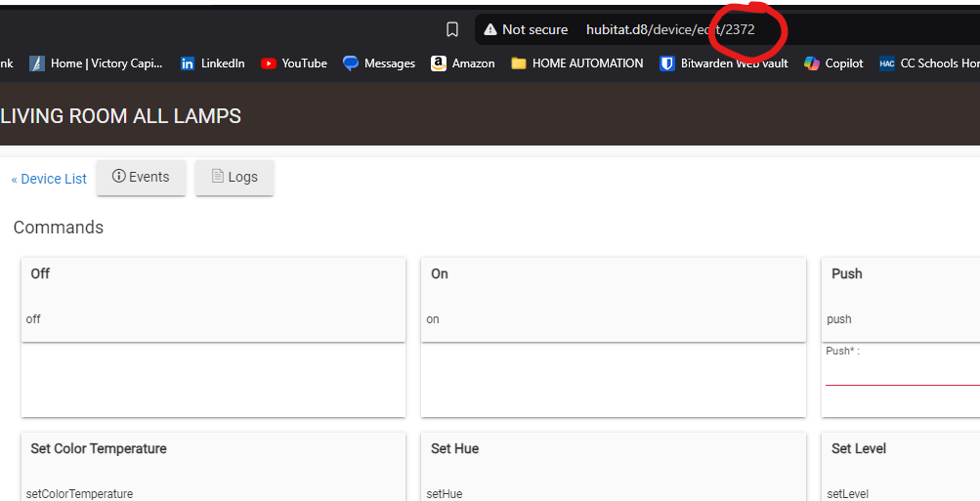Go back via Device List link
The image size is (980, 501).
click(x=49, y=179)
